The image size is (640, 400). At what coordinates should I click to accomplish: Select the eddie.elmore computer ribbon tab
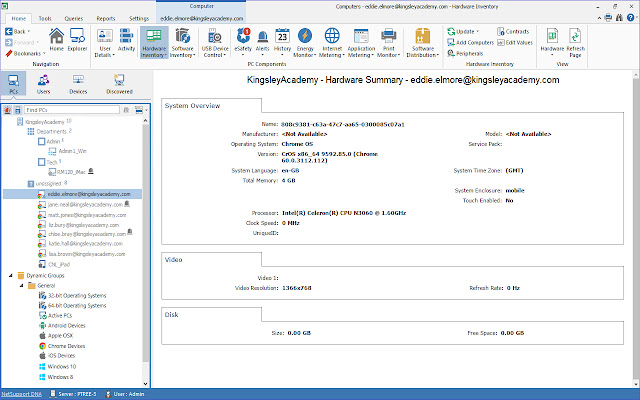[201, 18]
